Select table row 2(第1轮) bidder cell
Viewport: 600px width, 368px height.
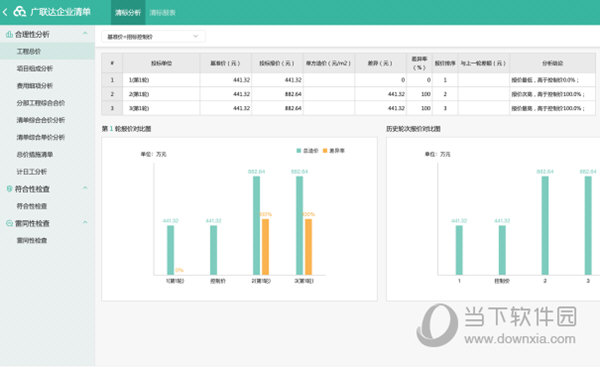point(161,94)
